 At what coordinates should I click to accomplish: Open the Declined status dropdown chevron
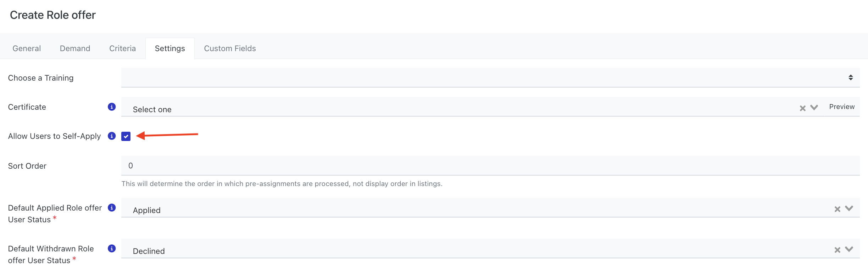pyautogui.click(x=849, y=249)
